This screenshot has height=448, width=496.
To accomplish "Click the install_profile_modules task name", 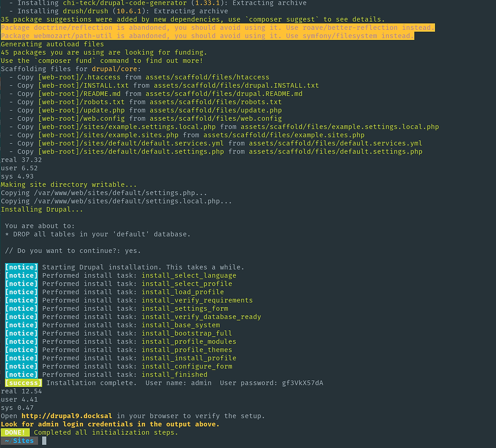I will (x=189, y=341).
